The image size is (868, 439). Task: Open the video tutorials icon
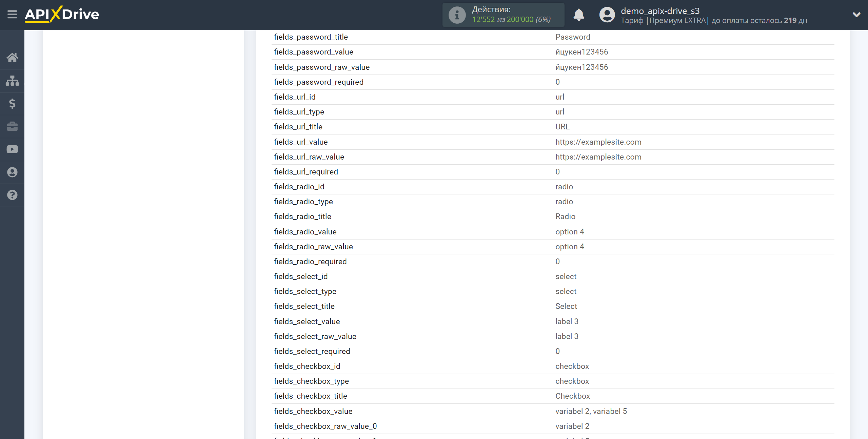coord(12,149)
